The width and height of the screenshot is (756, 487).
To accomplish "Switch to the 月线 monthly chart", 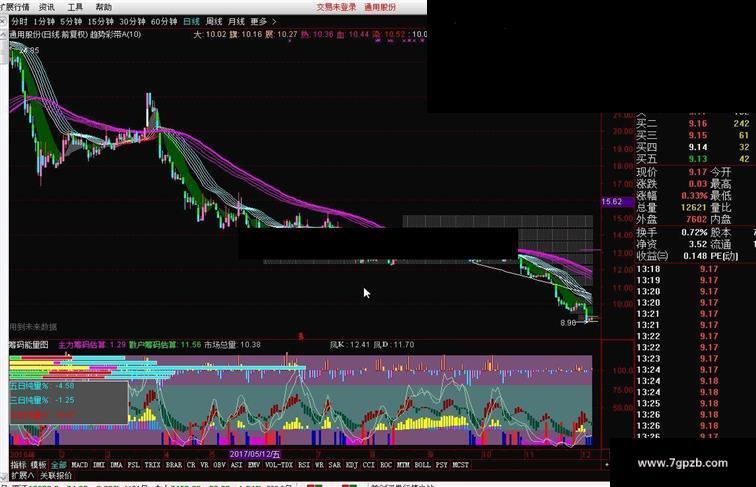I will (x=236, y=22).
